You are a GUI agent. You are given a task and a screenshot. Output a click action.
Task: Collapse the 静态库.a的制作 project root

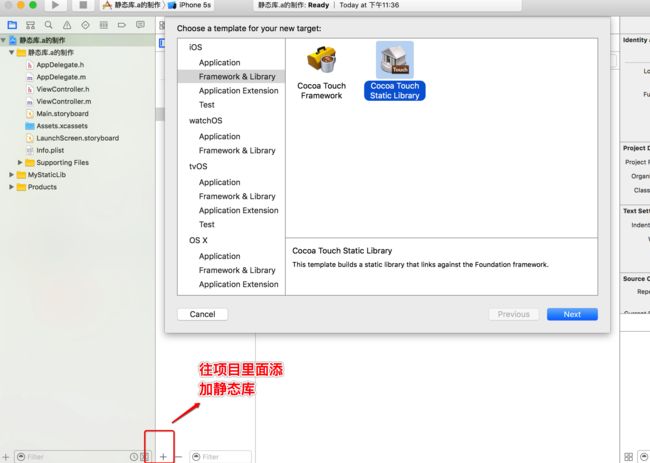click(x=3, y=40)
